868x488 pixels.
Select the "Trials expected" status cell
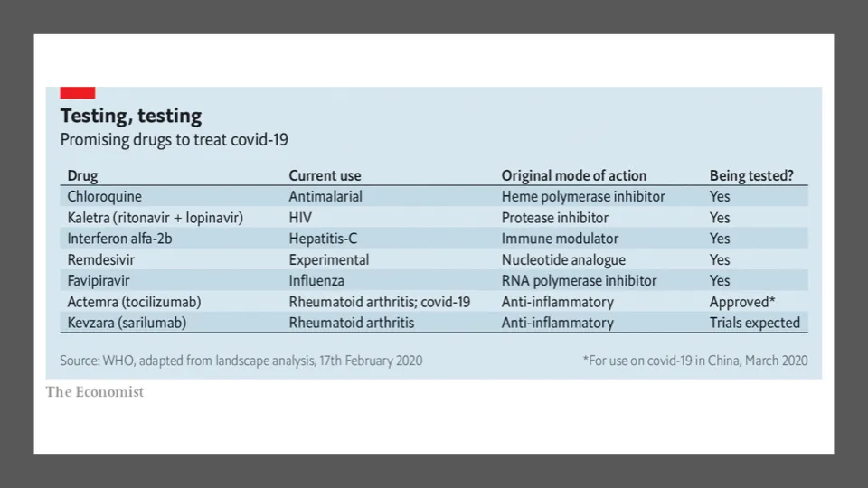754,323
